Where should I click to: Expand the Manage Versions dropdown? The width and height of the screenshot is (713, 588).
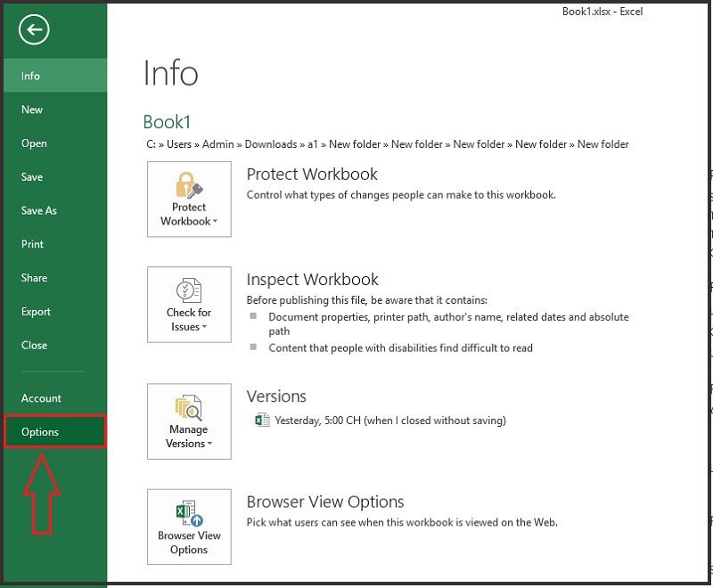coord(189,421)
